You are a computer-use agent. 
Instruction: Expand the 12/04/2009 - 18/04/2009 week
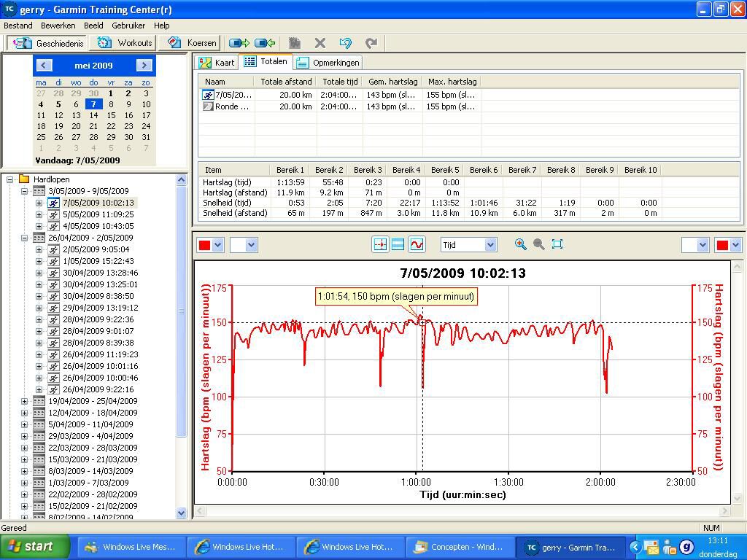24,413
